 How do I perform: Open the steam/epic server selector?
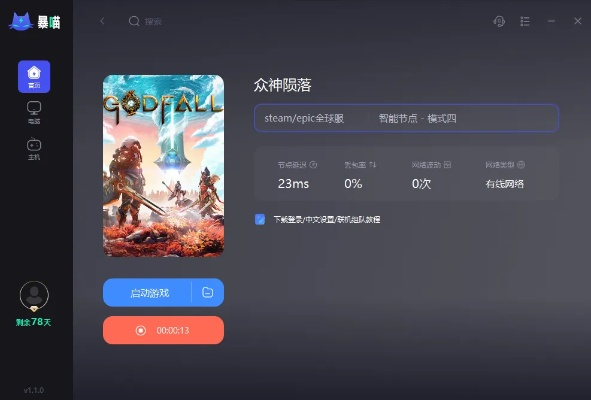(304, 118)
